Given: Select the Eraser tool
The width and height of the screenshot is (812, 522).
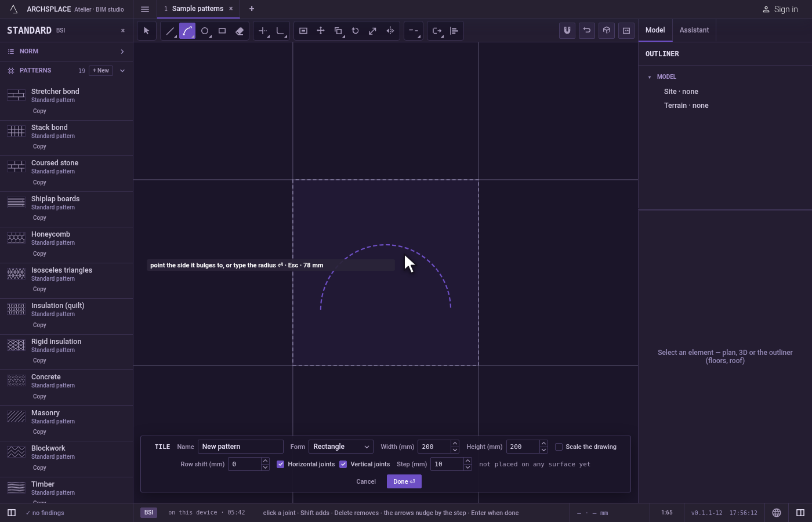Looking at the screenshot, I should click(240, 31).
